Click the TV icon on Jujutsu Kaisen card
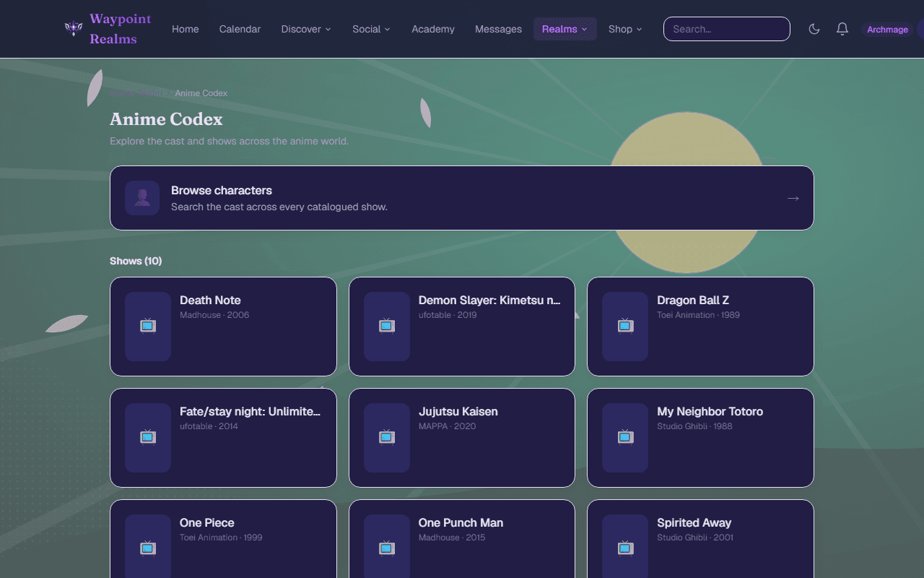The image size is (924, 578). (x=387, y=436)
